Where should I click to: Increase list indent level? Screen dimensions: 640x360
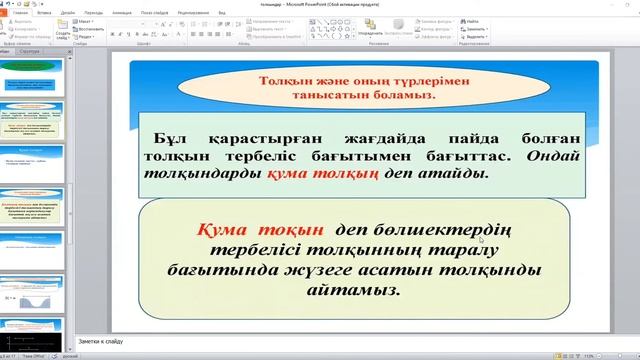tap(228, 24)
